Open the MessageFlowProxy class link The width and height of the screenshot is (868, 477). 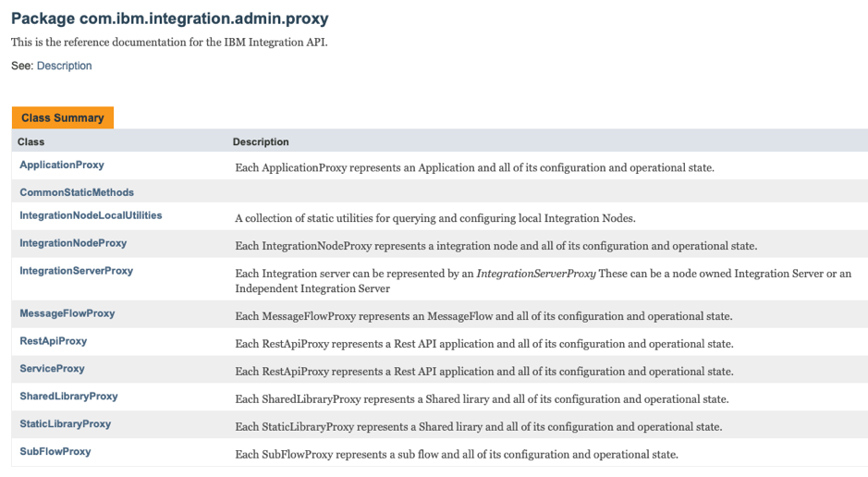click(67, 313)
